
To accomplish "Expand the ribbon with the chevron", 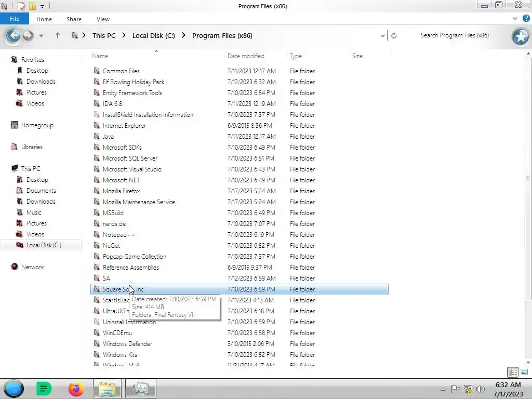I will [x=515, y=18].
